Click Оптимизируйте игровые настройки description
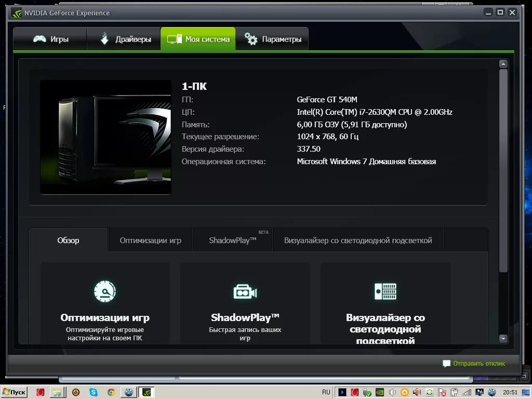 click(x=105, y=334)
